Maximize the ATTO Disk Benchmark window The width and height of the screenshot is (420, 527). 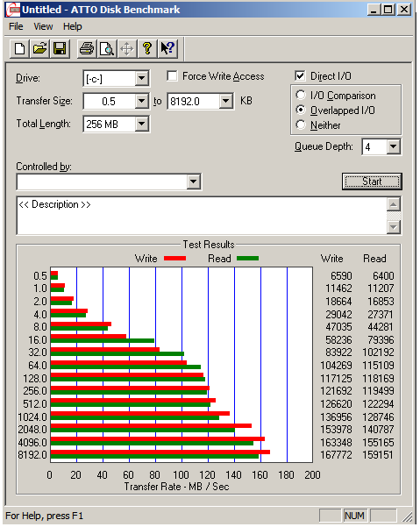388,10
